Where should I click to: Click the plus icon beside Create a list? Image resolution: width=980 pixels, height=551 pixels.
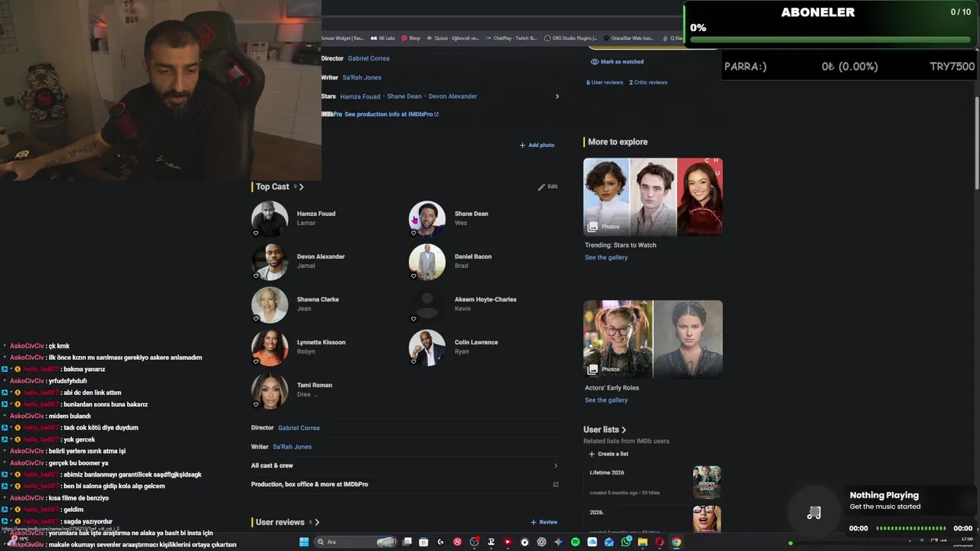pyautogui.click(x=592, y=454)
